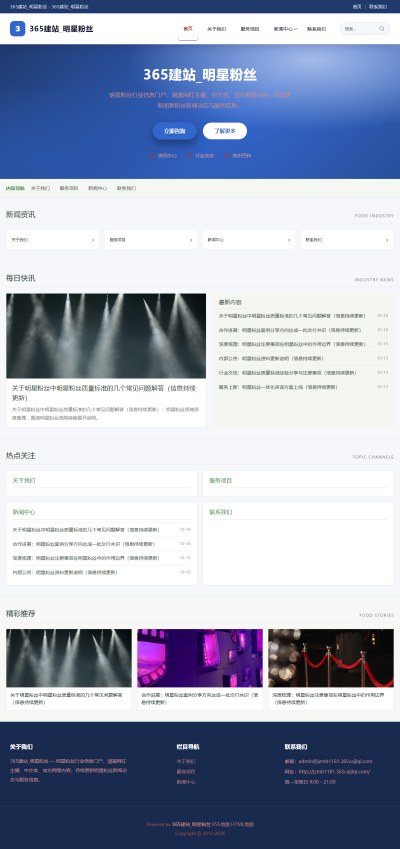Click the blue "3" site logo icon

tap(17, 29)
